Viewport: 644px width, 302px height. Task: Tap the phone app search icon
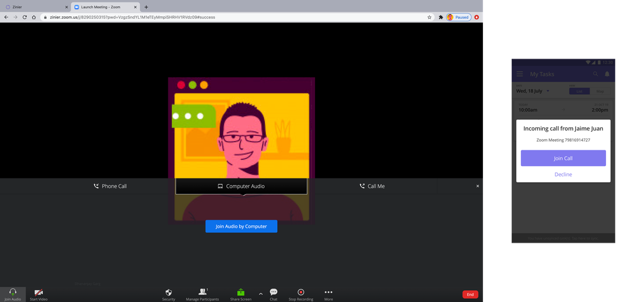pos(595,74)
